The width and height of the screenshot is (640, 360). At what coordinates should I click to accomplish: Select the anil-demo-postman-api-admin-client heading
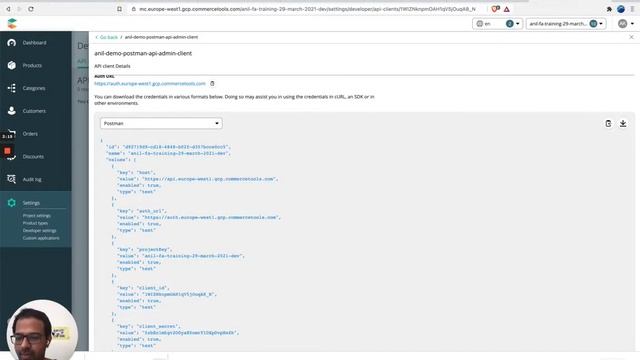[x=143, y=53]
